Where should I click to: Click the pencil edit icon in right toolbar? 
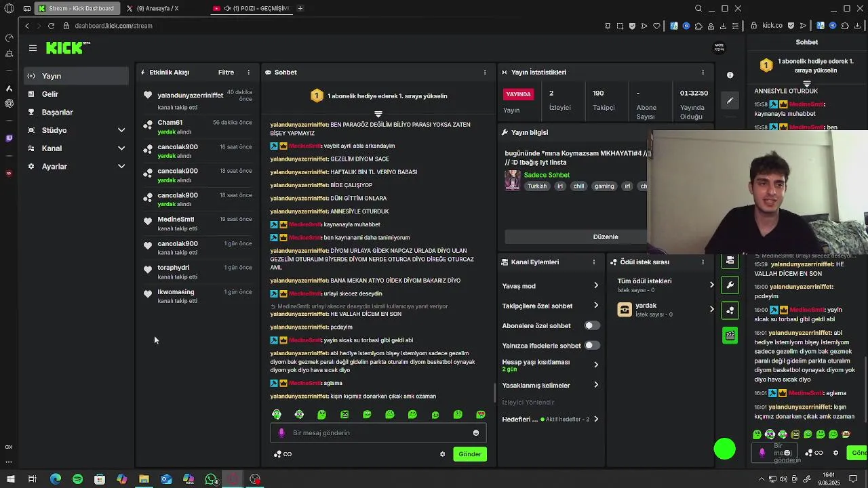coord(730,100)
